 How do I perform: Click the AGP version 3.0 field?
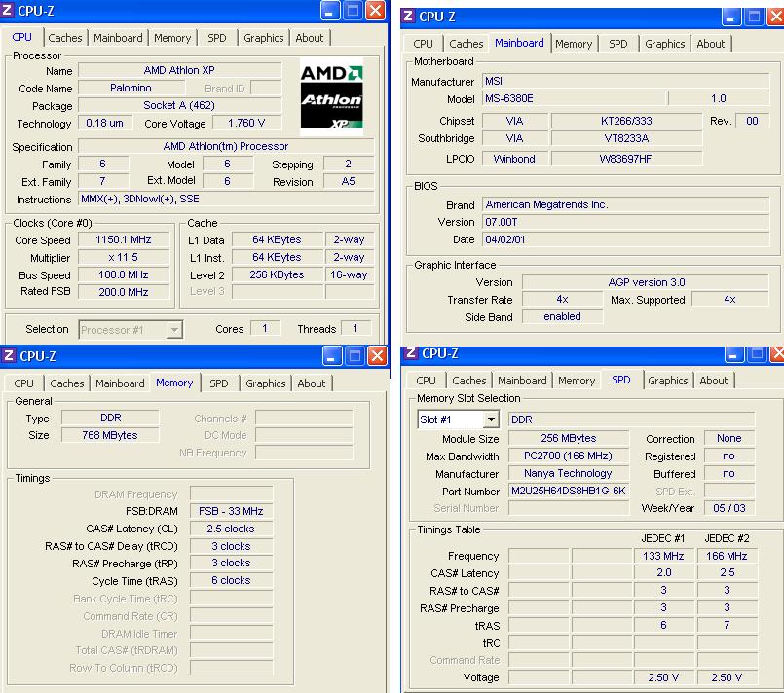coord(646,282)
